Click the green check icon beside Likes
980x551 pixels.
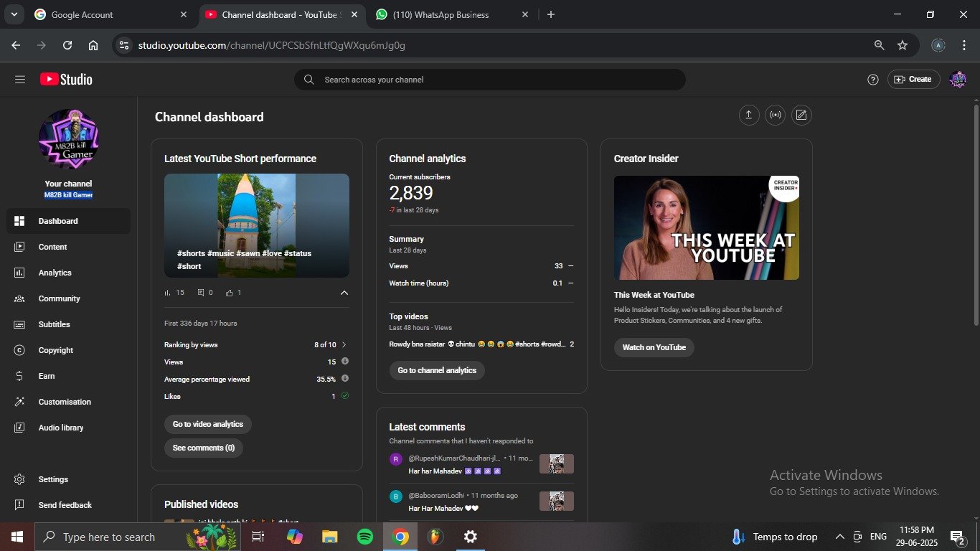[345, 395]
